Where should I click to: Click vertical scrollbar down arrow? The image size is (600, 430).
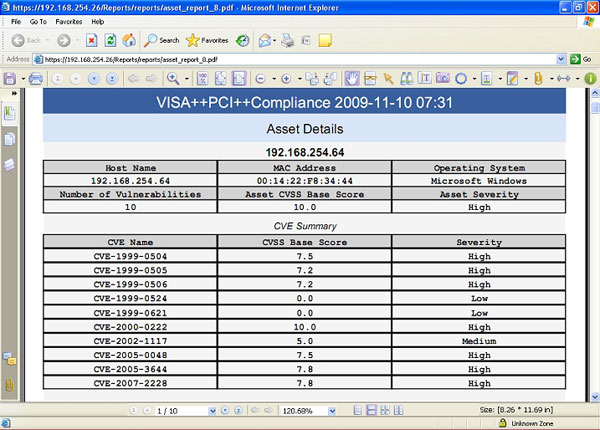pyautogui.click(x=595, y=397)
